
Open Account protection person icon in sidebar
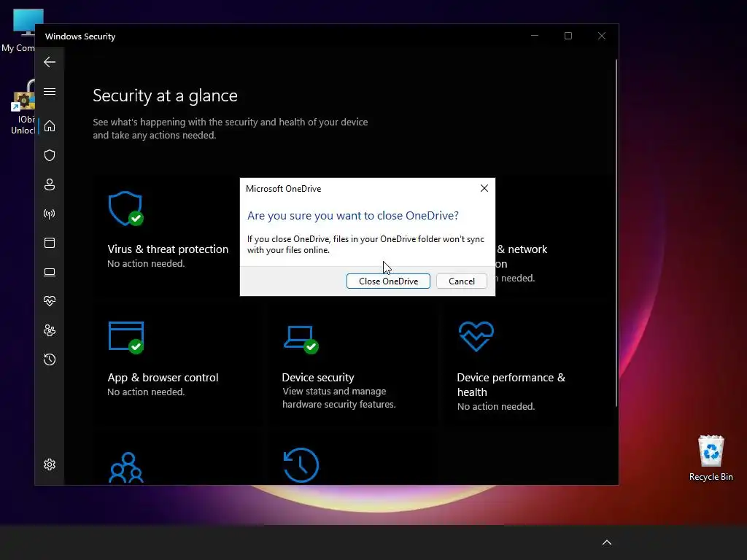pyautogui.click(x=50, y=184)
